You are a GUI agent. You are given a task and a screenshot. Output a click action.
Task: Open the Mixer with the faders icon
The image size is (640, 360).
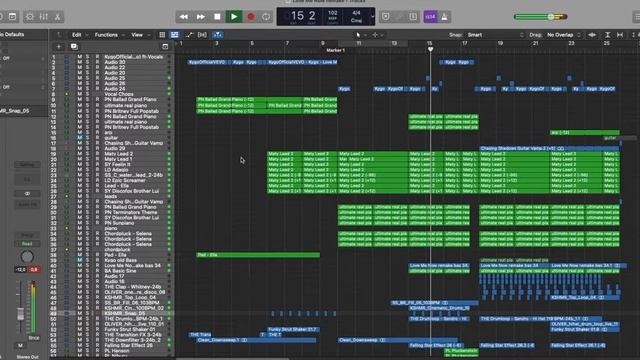coord(44,17)
